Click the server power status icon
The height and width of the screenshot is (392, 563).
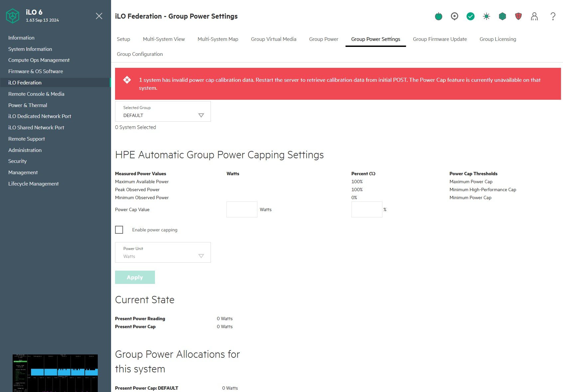coord(439,16)
